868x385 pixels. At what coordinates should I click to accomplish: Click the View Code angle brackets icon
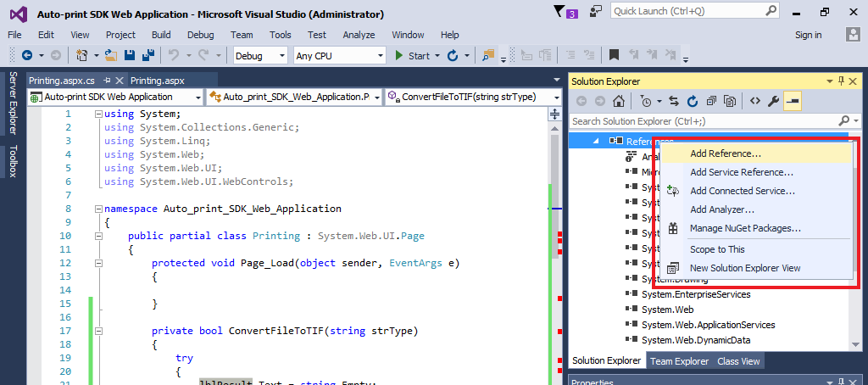point(754,102)
